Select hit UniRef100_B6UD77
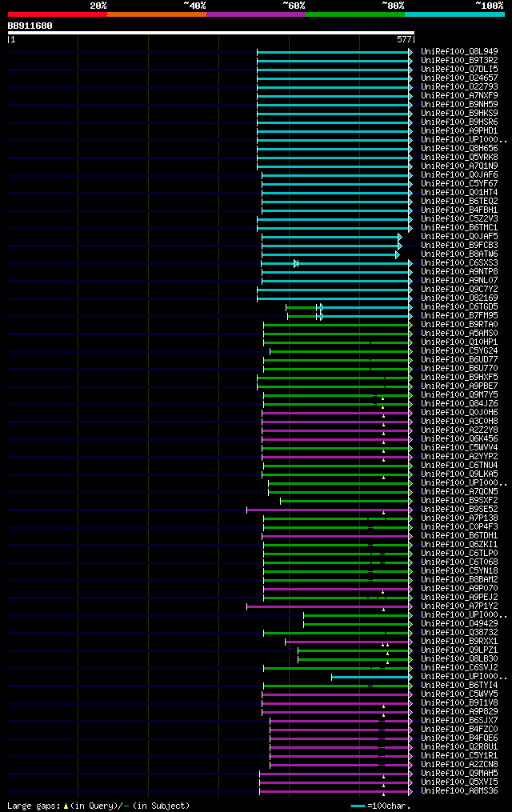This screenshot has height=812, width=512. (x=459, y=360)
